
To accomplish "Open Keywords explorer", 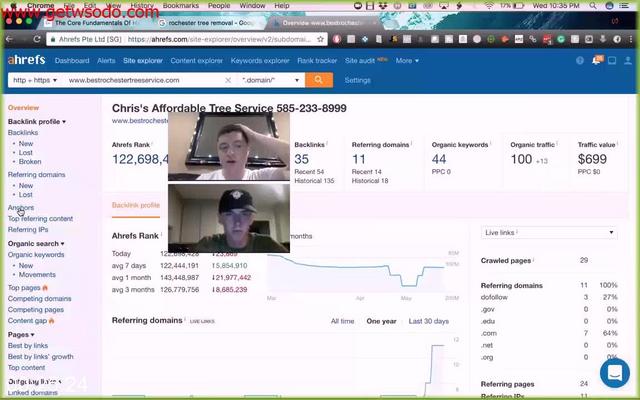I will tap(260, 60).
